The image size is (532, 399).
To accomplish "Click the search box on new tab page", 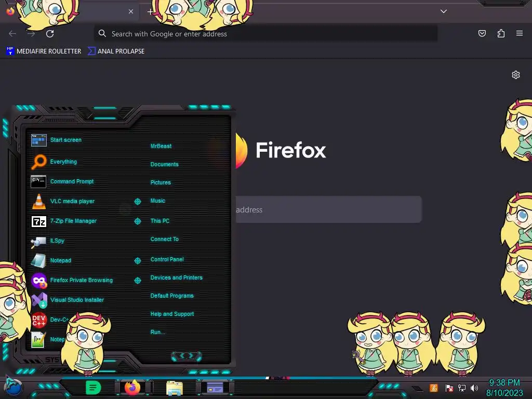I will pyautogui.click(x=328, y=209).
